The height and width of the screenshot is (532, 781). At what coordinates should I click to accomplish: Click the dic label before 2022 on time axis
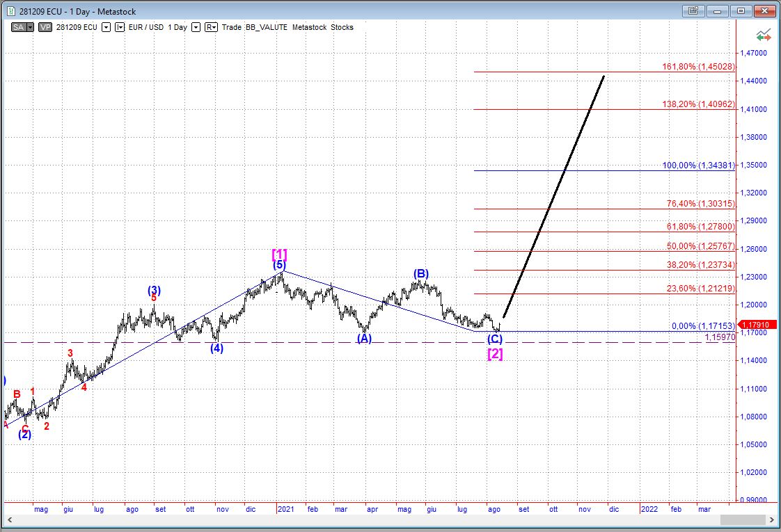(x=614, y=509)
